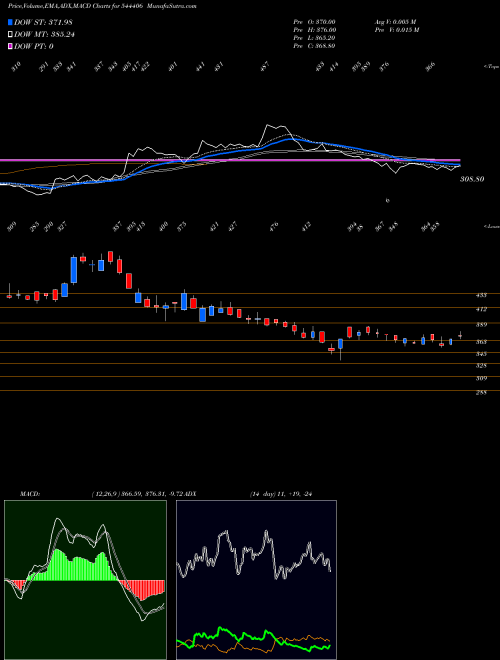This screenshot has height=660, width=500.
Task: Click the MACD parameters '(12,26,9)' values text
Action: coord(136,494)
